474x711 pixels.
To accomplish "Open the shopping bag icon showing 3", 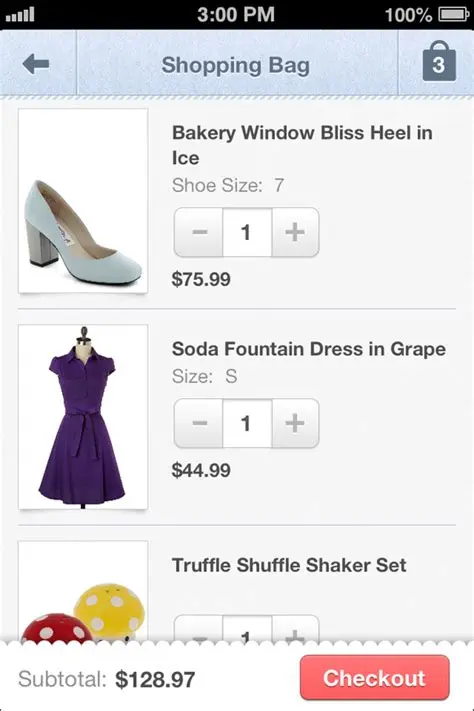I will (x=439, y=61).
